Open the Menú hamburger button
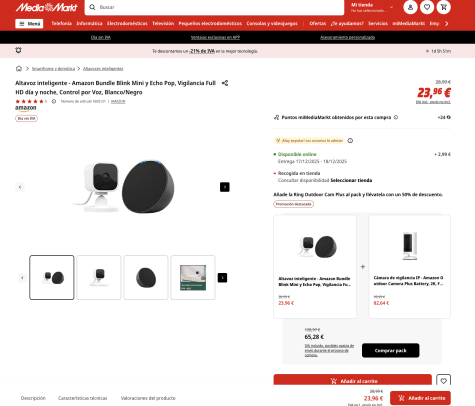 pos(29,24)
